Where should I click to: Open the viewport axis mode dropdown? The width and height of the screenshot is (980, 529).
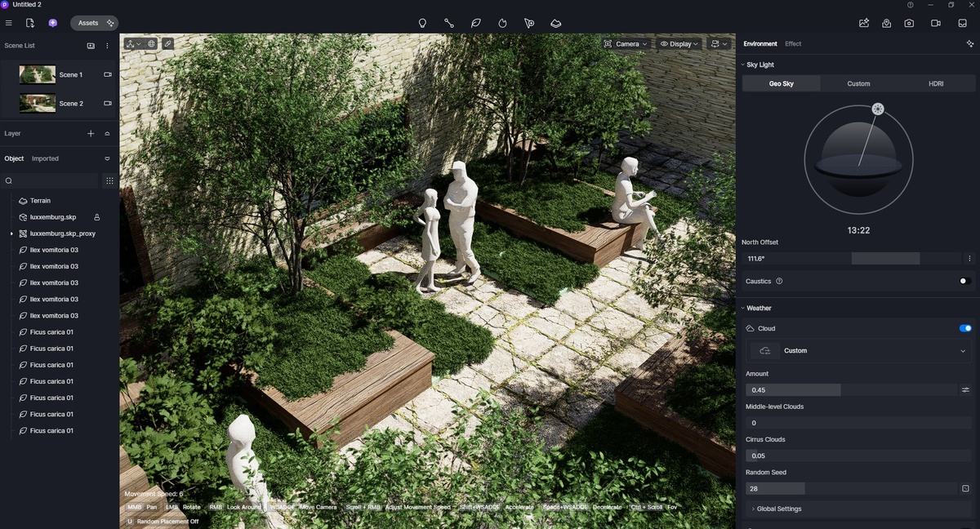coord(134,43)
